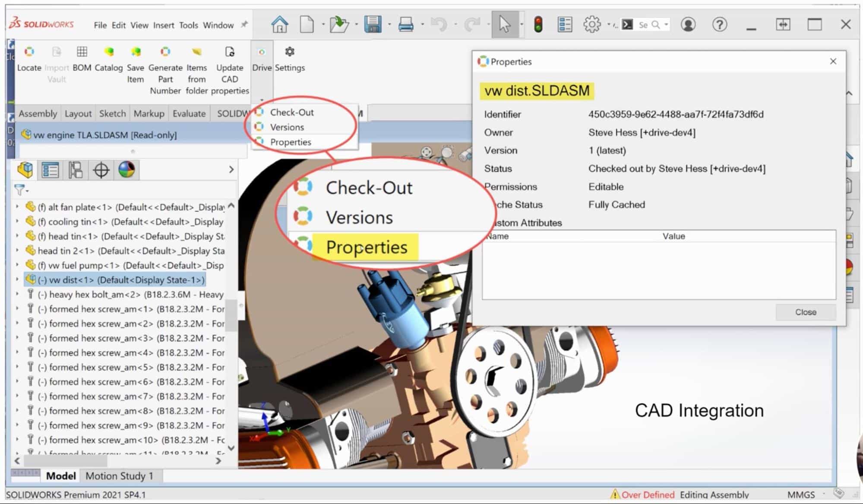Screen dimensions: 863x504
Task: Select the FeatureManager design tree tab icon
Action: point(25,170)
